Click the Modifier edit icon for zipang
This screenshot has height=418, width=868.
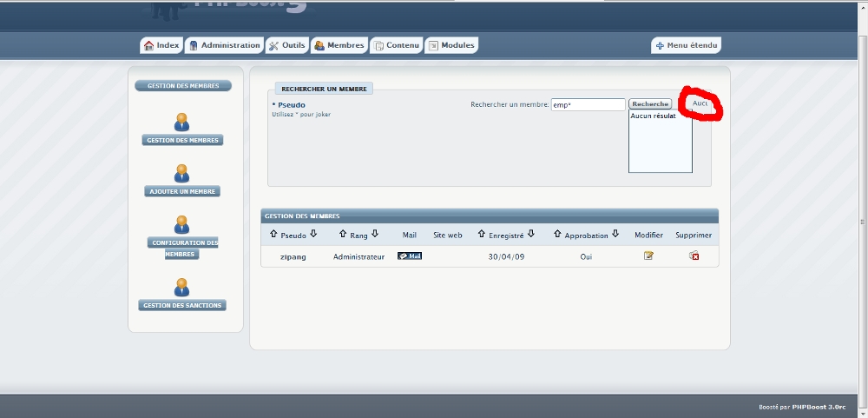tap(648, 255)
